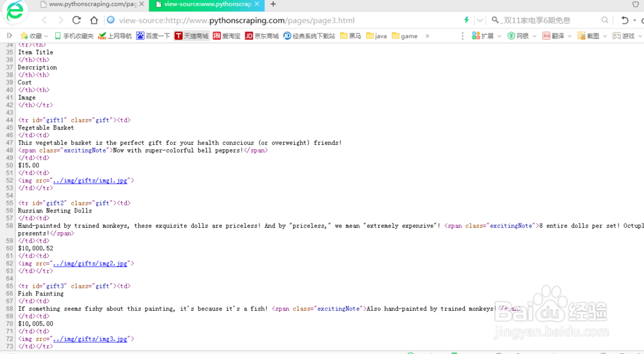Click the text 'Fish Painting'
The image size is (644, 354).
click(41, 293)
